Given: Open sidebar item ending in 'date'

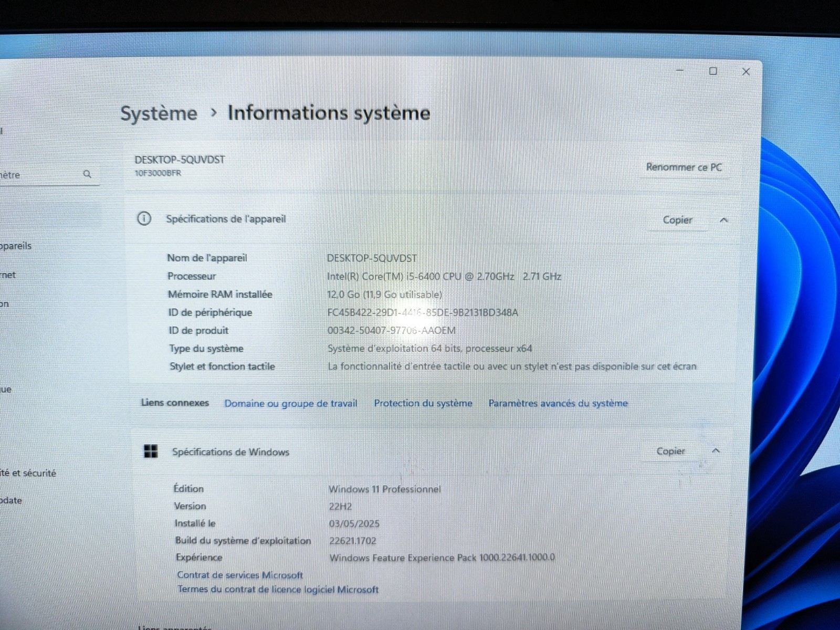Looking at the screenshot, I should point(11,500).
